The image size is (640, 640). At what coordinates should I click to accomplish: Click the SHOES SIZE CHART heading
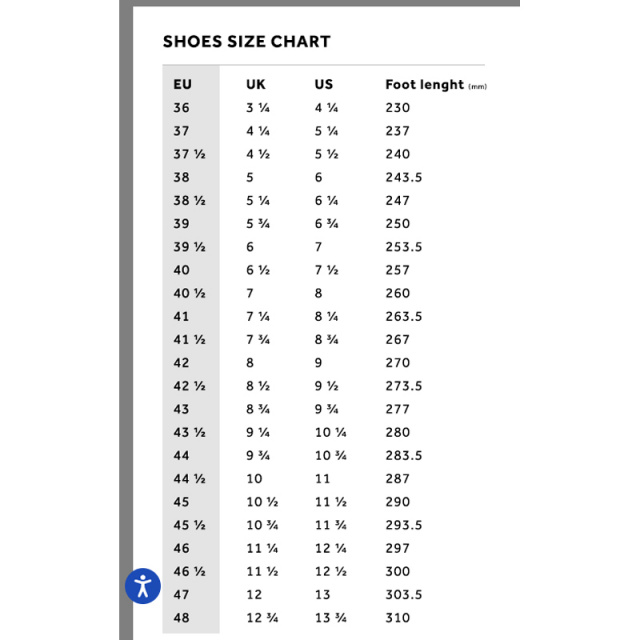pyautogui.click(x=247, y=42)
